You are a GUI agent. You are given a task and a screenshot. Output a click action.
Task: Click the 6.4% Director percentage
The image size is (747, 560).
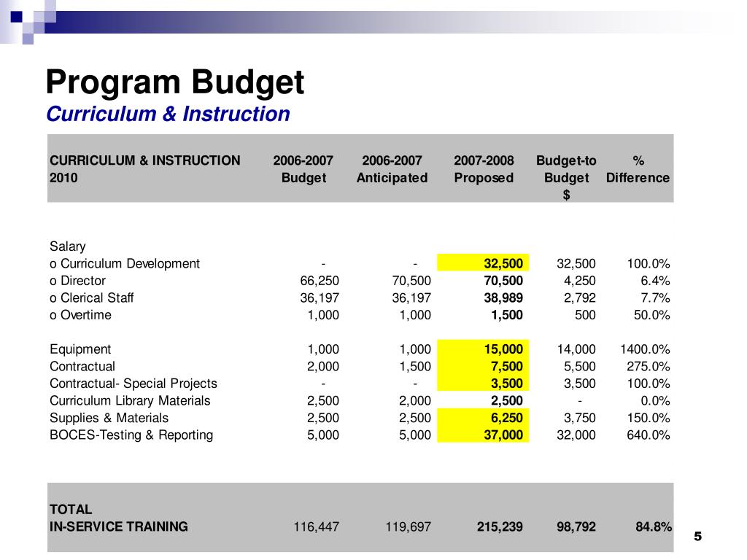point(655,281)
